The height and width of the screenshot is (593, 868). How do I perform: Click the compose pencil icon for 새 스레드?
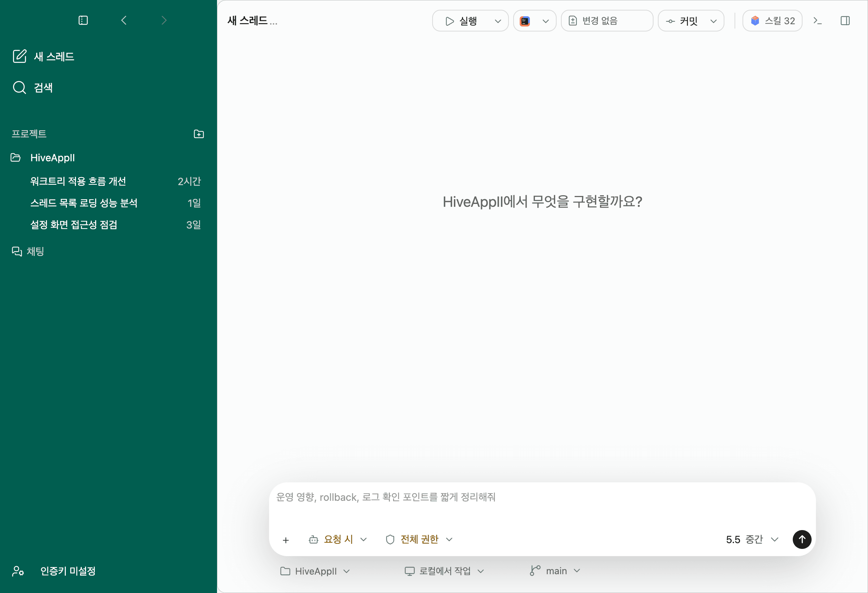pyautogui.click(x=20, y=56)
